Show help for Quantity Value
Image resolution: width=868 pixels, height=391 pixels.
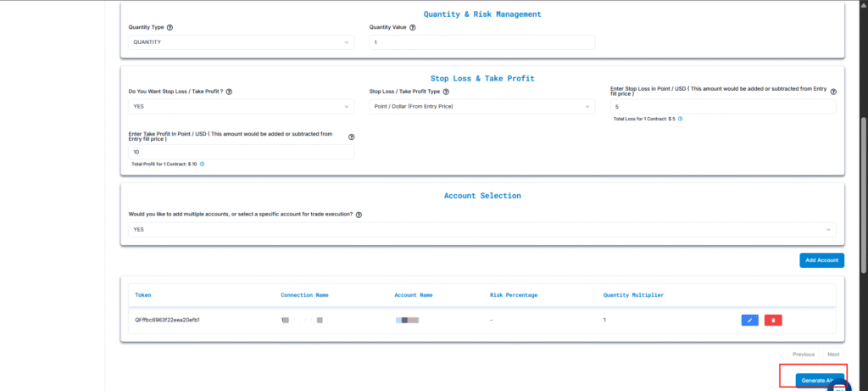[413, 27]
